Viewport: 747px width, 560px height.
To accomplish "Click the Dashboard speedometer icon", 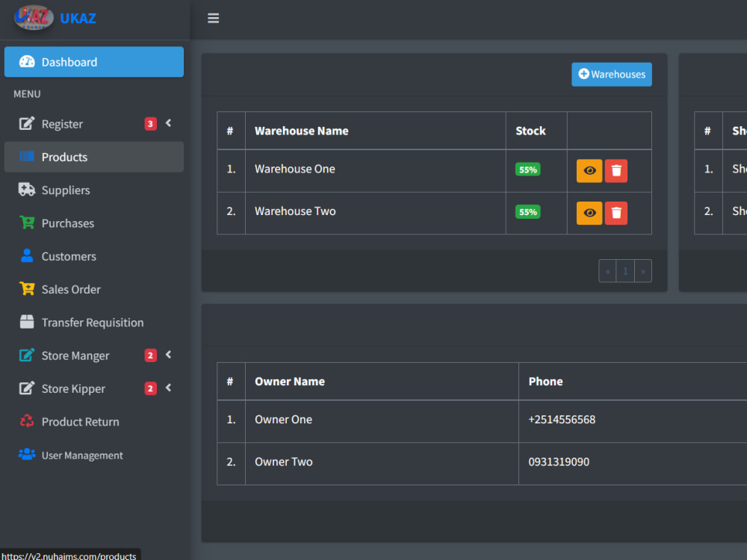I will coord(27,62).
